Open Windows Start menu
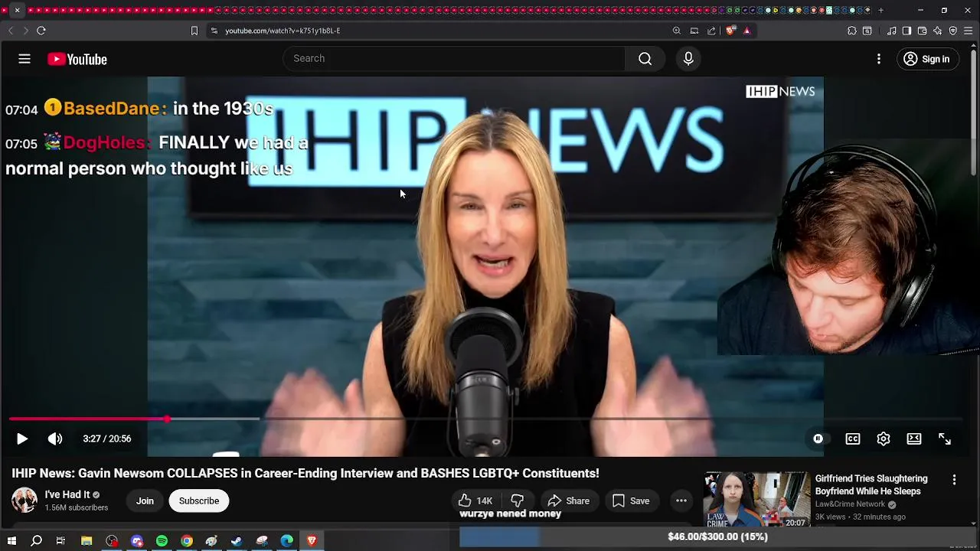The height and width of the screenshot is (551, 980). [11, 541]
